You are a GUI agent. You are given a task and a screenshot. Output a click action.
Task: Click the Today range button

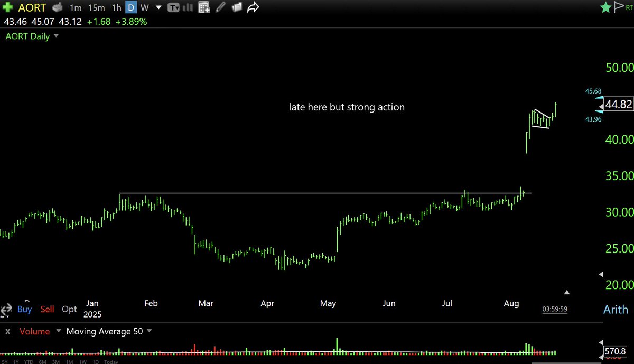tap(111, 362)
